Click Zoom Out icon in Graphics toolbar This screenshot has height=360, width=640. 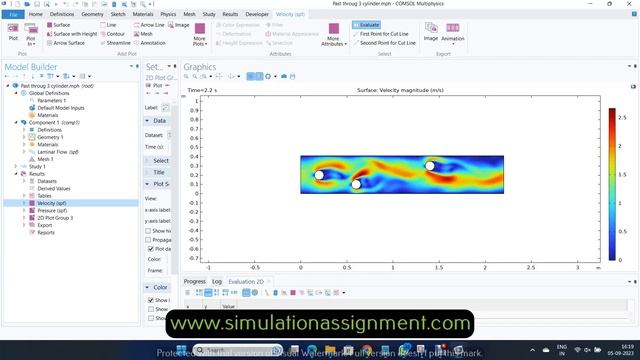point(195,76)
